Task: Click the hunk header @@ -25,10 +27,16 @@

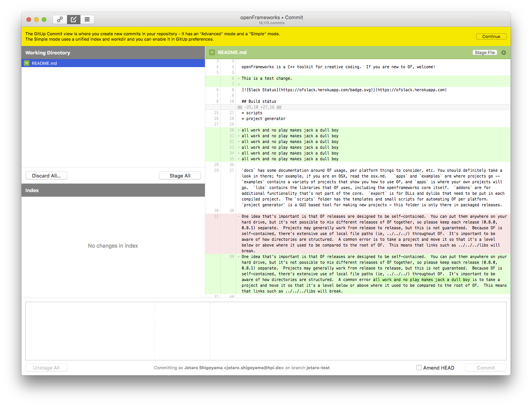Action: (x=259, y=107)
